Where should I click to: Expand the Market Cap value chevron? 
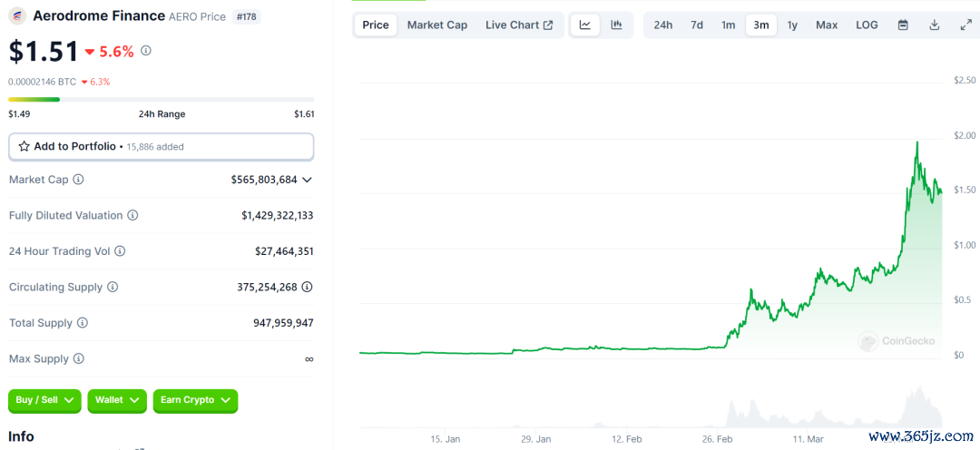tap(307, 180)
